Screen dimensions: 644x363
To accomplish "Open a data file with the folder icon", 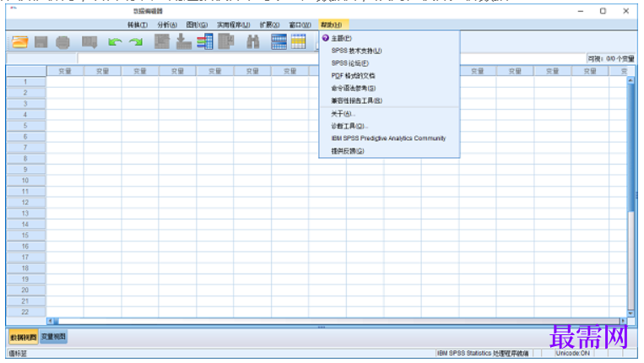I will pyautogui.click(x=19, y=42).
